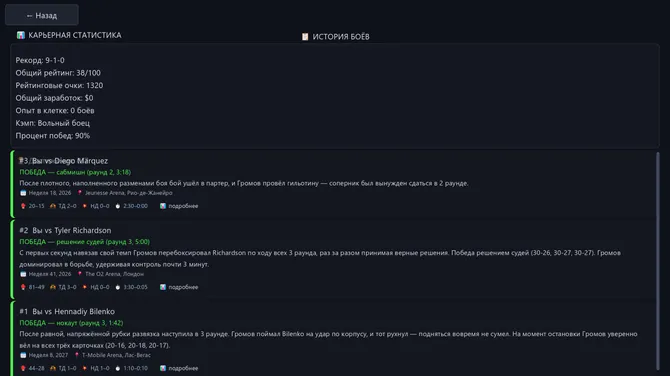670x376 pixels.
Task: Click the ТД 2–0 takedowns value
Action: click(68, 206)
